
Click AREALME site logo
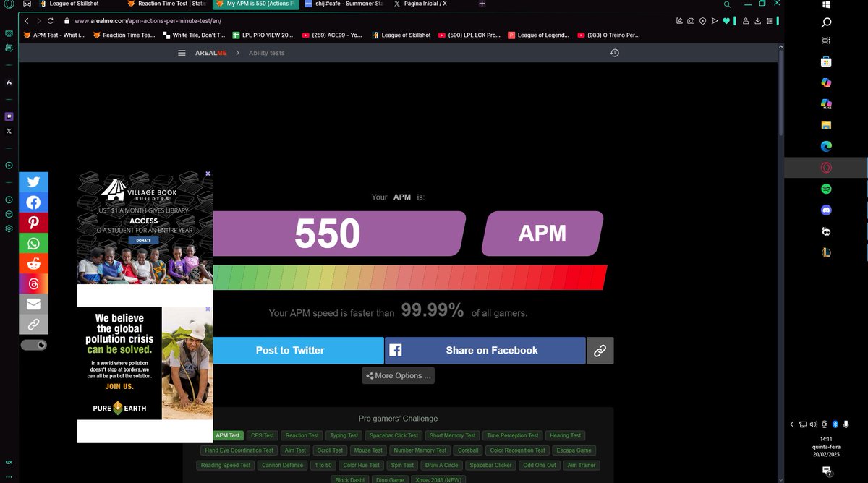pyautogui.click(x=210, y=53)
